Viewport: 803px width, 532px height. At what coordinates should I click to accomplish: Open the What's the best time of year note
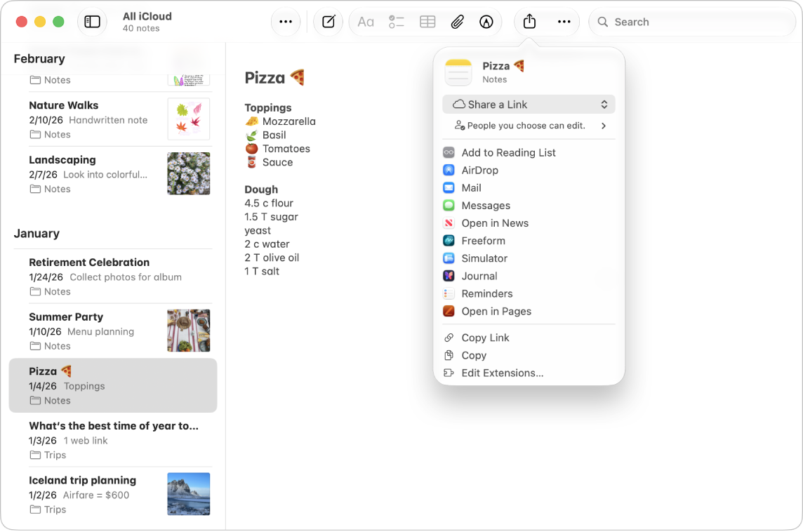click(x=113, y=440)
